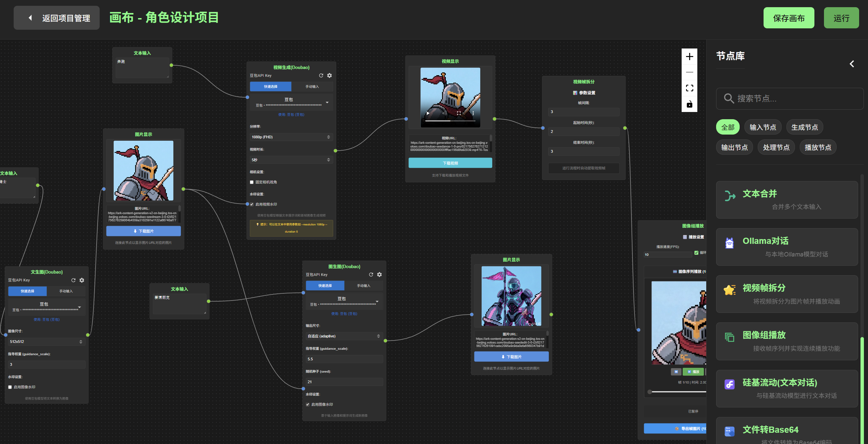Click the 帧间隔 input field
Screen dimensions: 868x444
(584, 112)
